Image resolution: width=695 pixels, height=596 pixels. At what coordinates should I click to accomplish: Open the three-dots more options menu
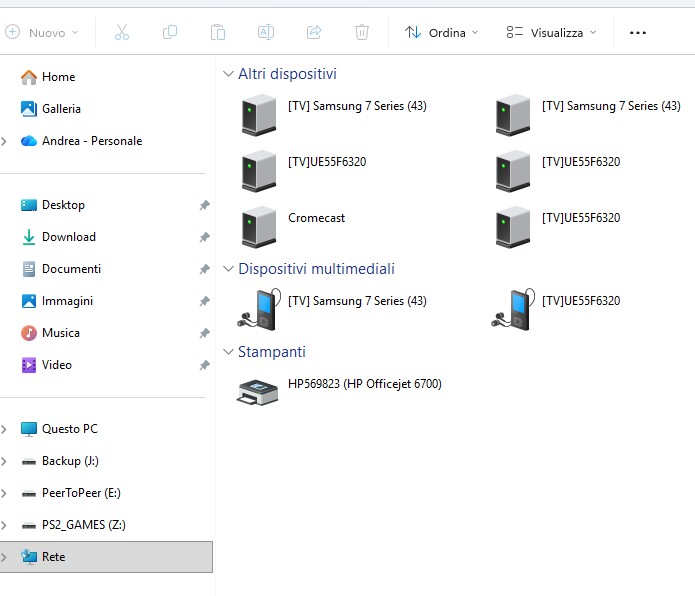point(637,33)
